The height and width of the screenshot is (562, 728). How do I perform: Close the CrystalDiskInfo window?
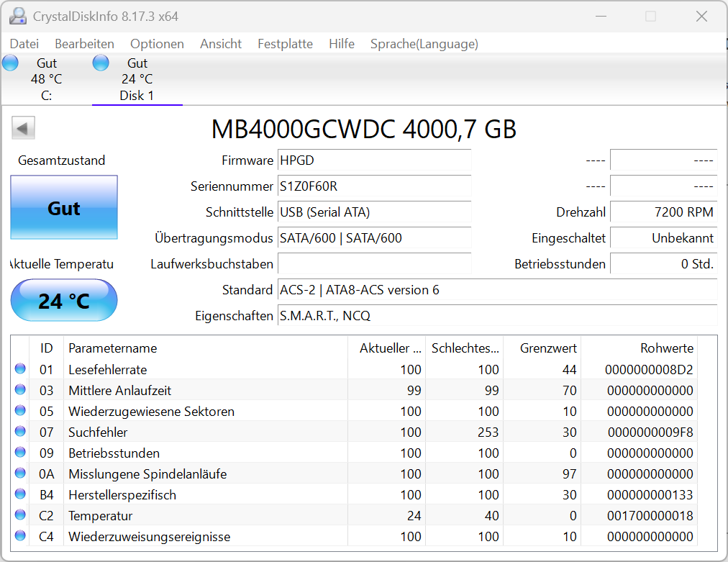701,17
